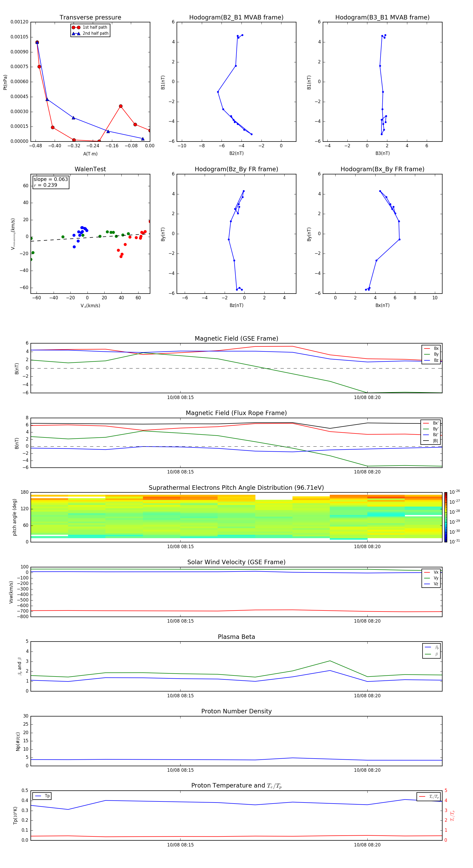Click the Vx legend entry in velocity panel
473x868 pixels.
click(431, 572)
